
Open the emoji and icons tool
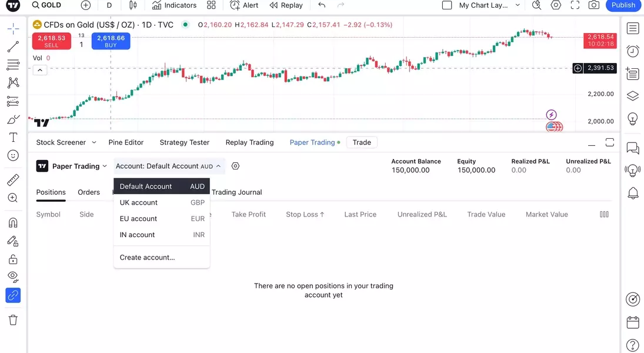[13, 155]
